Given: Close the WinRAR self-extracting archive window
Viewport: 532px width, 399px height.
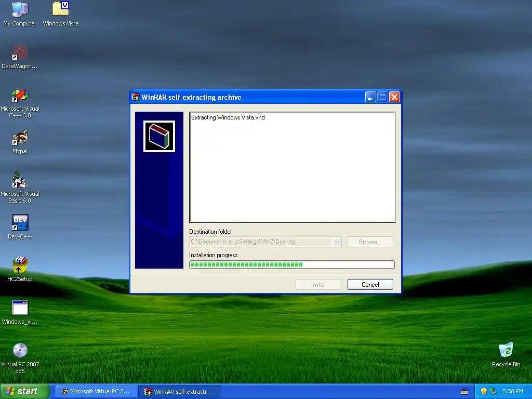Looking at the screenshot, I should coord(395,97).
